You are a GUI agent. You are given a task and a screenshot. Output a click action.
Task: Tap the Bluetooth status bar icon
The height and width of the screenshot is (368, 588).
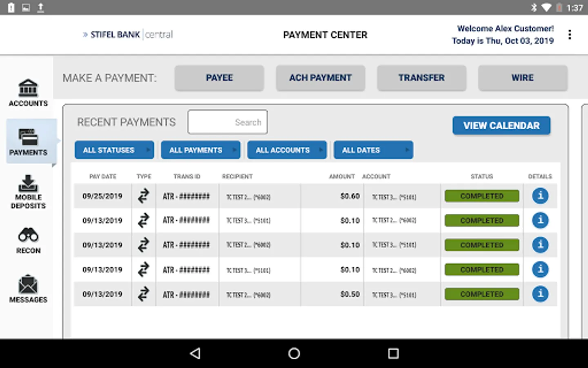point(534,7)
